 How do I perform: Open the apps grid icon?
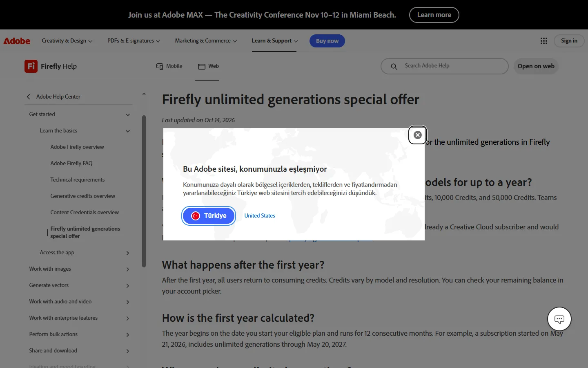(x=544, y=41)
